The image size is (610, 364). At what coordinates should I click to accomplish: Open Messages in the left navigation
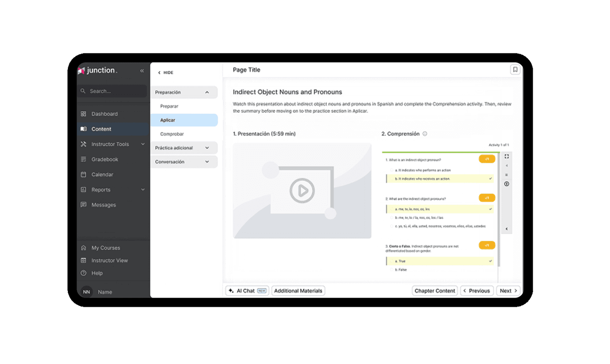tap(103, 205)
